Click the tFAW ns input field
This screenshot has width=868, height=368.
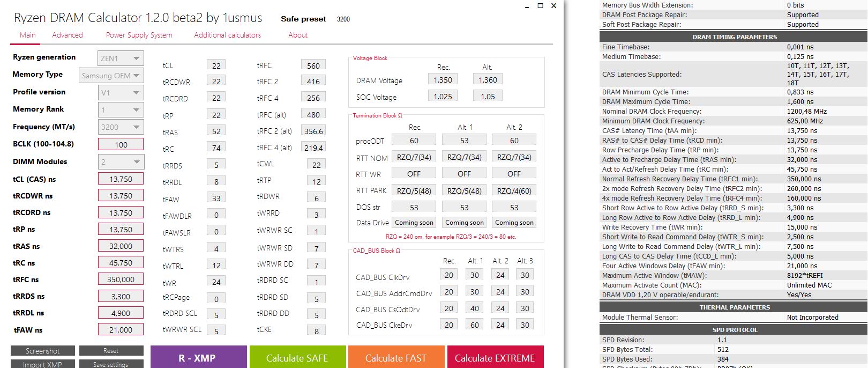pyautogui.click(x=121, y=329)
